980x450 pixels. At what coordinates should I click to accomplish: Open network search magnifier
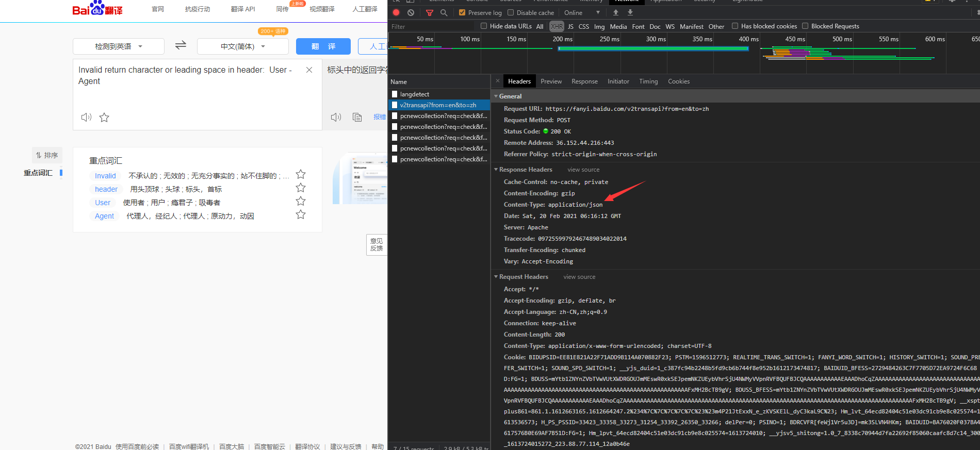444,12
